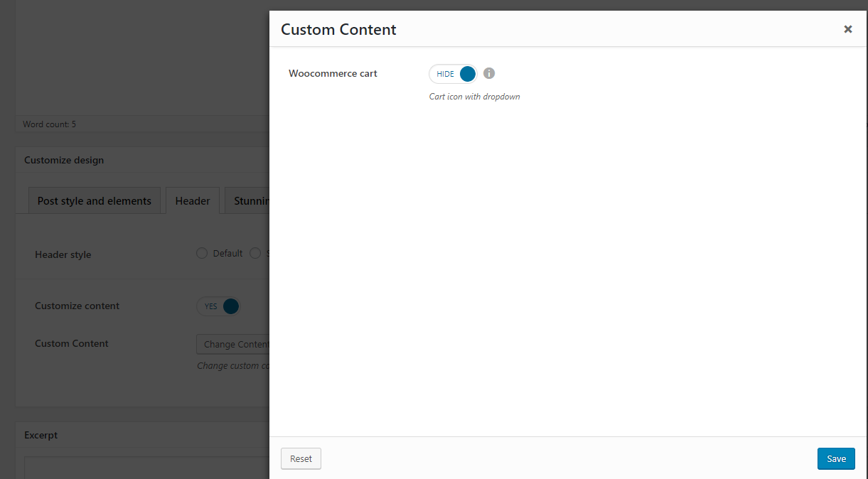Viewport: 868px width, 479px height.
Task: Click the Change Content button
Action: (233, 344)
